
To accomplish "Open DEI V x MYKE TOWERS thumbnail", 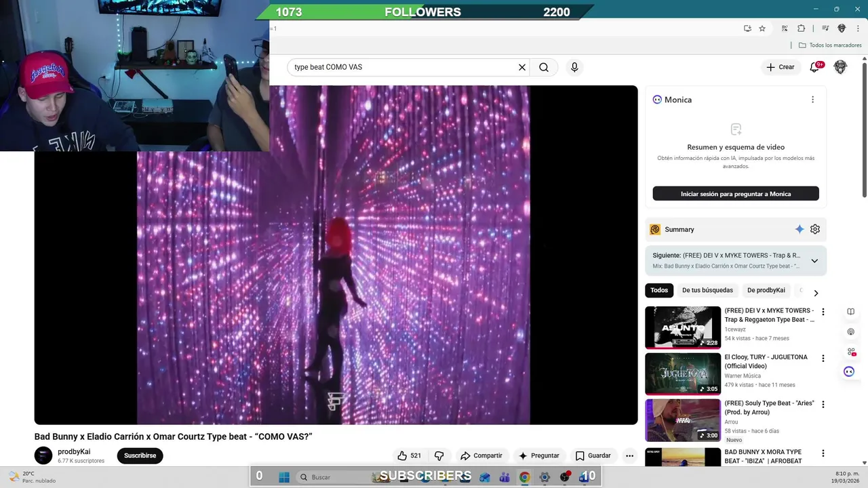I will pyautogui.click(x=683, y=327).
